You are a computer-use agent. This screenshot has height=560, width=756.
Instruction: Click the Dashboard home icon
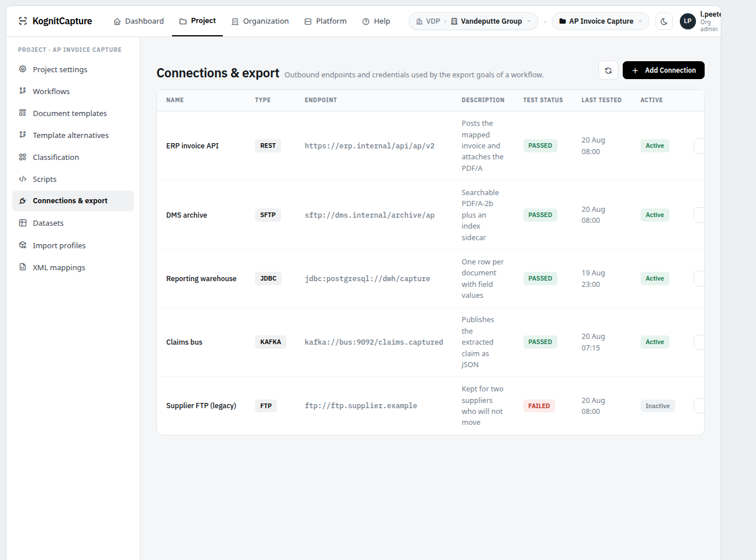click(x=117, y=21)
